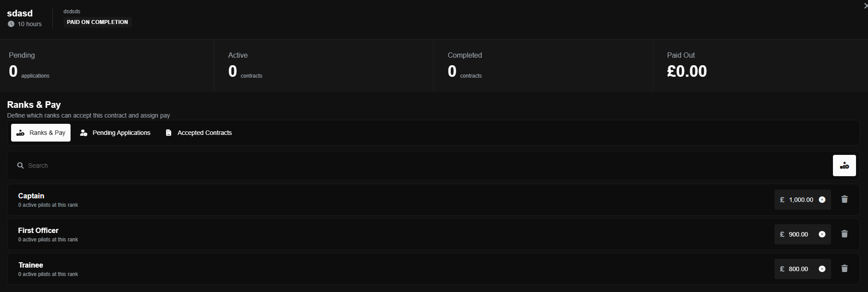Image resolution: width=868 pixels, height=292 pixels.
Task: Edit the Trainee pay field 800.00
Action: click(x=798, y=269)
